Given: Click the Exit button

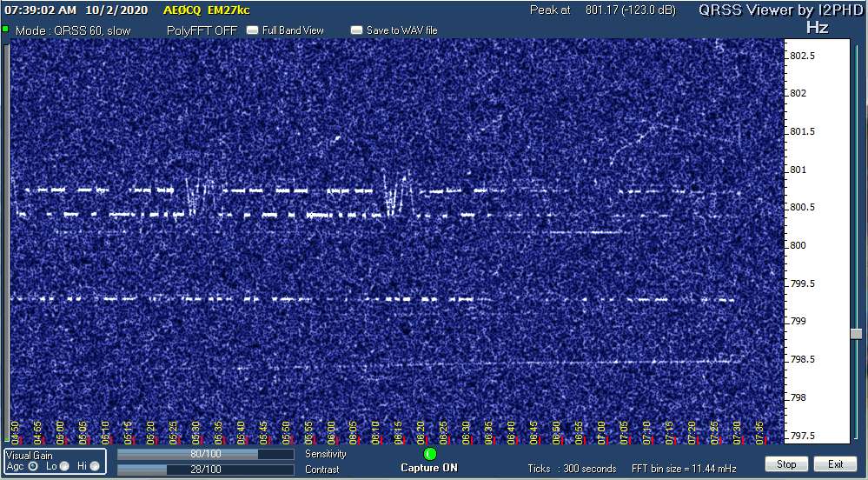Looking at the screenshot, I should tap(836, 464).
